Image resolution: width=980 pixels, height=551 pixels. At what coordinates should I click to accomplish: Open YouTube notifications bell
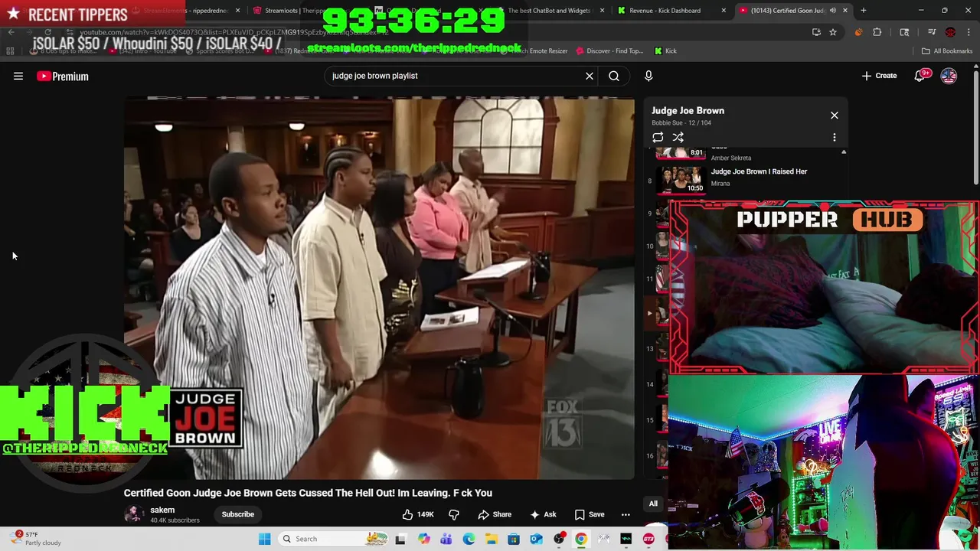click(920, 76)
